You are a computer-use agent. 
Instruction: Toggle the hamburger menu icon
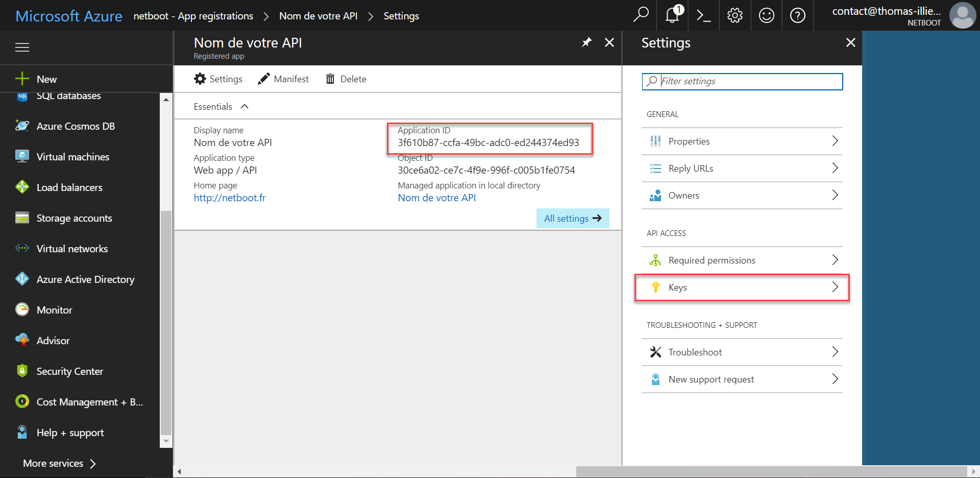click(x=22, y=47)
